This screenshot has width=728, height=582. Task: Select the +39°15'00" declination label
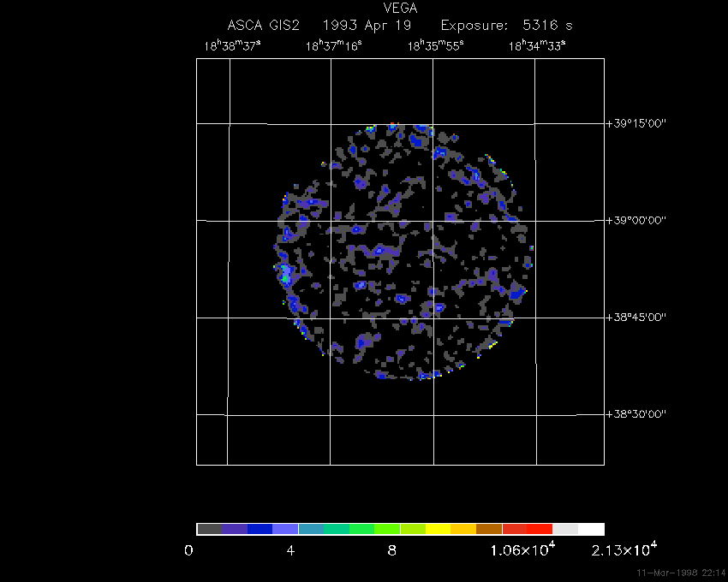tap(636, 123)
